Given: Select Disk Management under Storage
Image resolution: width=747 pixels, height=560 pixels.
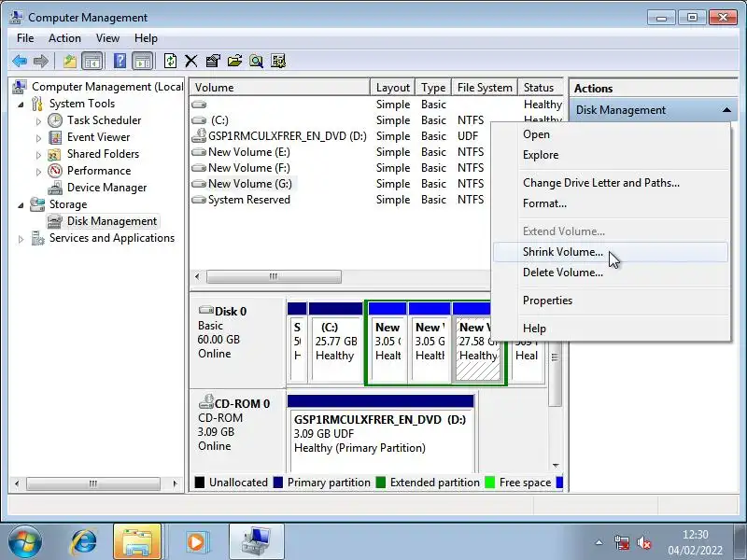Looking at the screenshot, I should coord(112,221).
